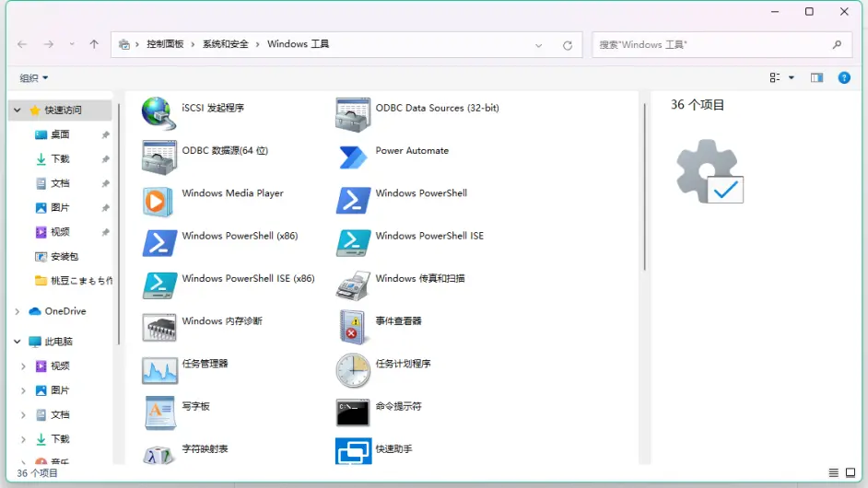
Task: Switch to details view in status bar
Action: (833, 472)
